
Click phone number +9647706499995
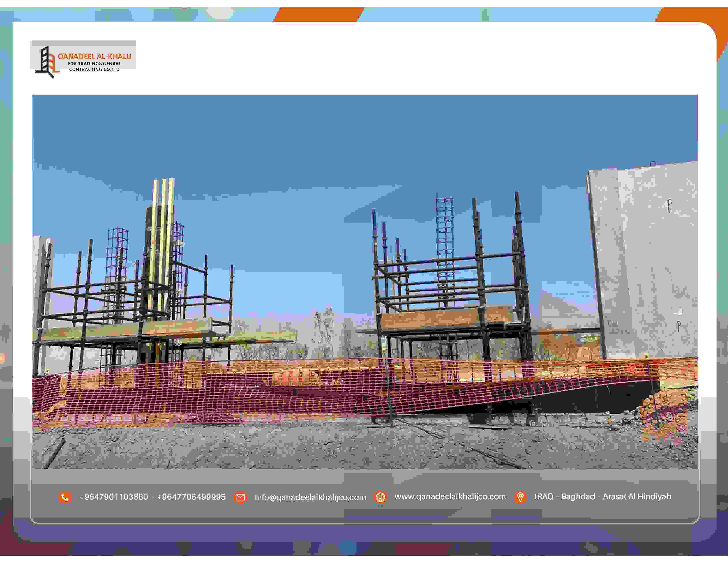pyautogui.click(x=191, y=497)
